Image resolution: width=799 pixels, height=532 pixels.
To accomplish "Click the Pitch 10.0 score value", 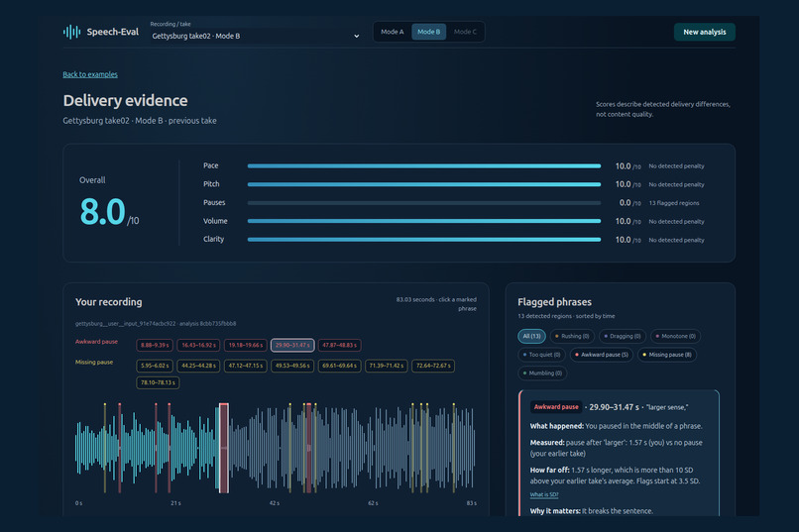I will click(628, 184).
